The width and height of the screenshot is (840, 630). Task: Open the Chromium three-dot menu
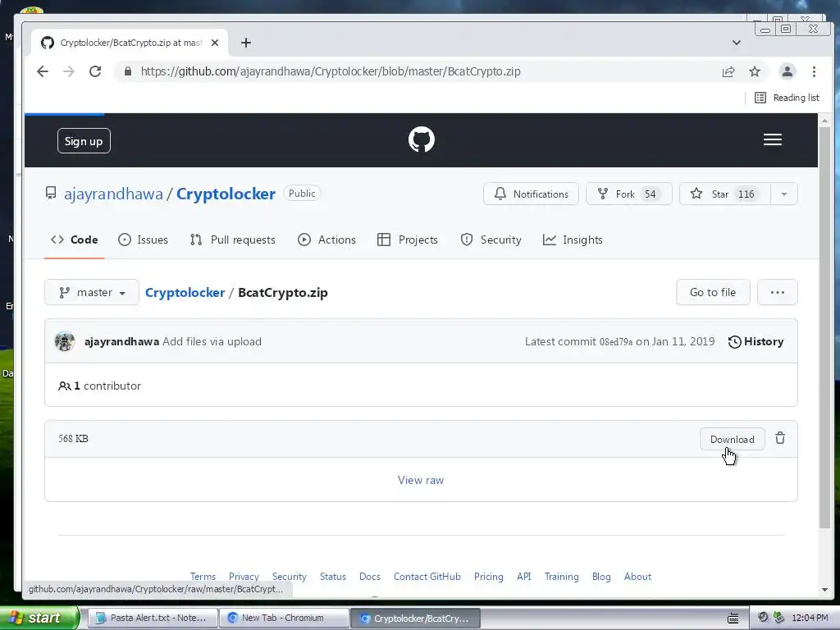pos(814,72)
